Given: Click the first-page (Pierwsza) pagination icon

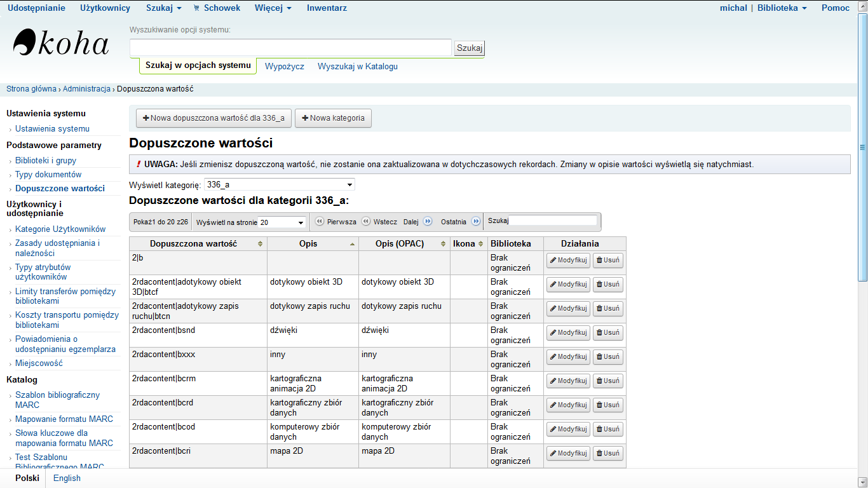Looking at the screenshot, I should pos(320,222).
